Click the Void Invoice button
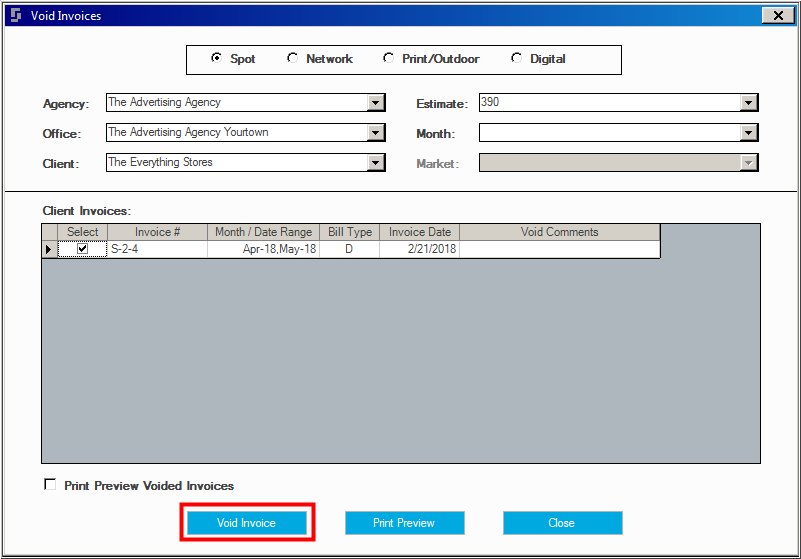 [x=247, y=523]
